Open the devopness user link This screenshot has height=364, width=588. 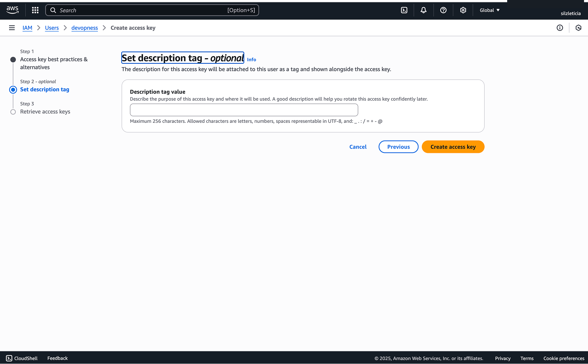pyautogui.click(x=84, y=28)
